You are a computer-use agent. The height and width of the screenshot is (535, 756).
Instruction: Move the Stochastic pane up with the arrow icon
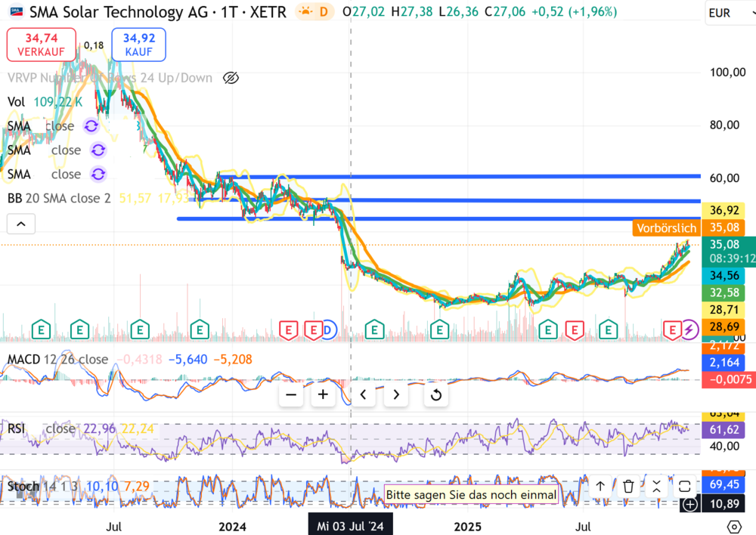[x=600, y=486]
